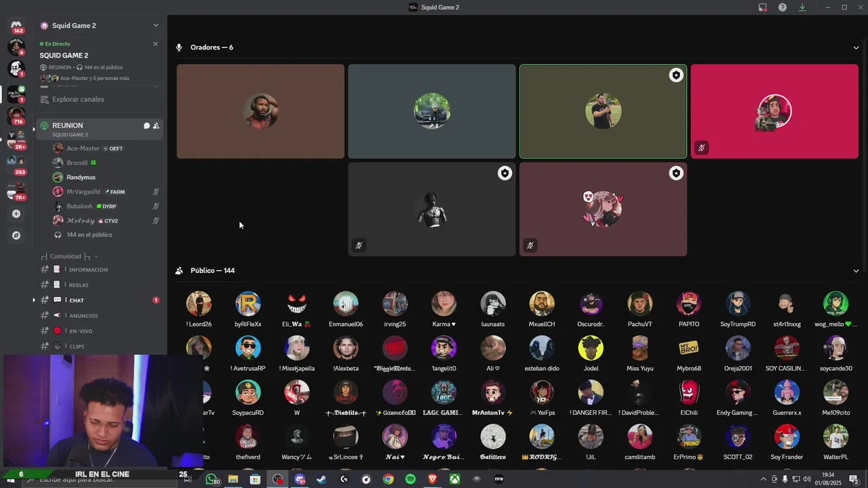Click the Público audience section icon

179,270
